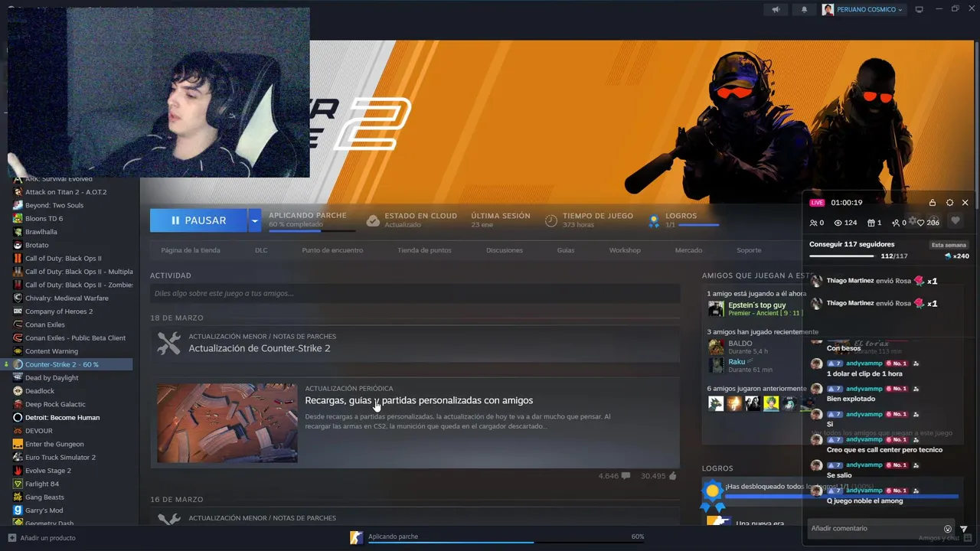Select Chivalry: Medieval Warfare in library
The width and height of the screenshot is (980, 551).
(x=67, y=298)
